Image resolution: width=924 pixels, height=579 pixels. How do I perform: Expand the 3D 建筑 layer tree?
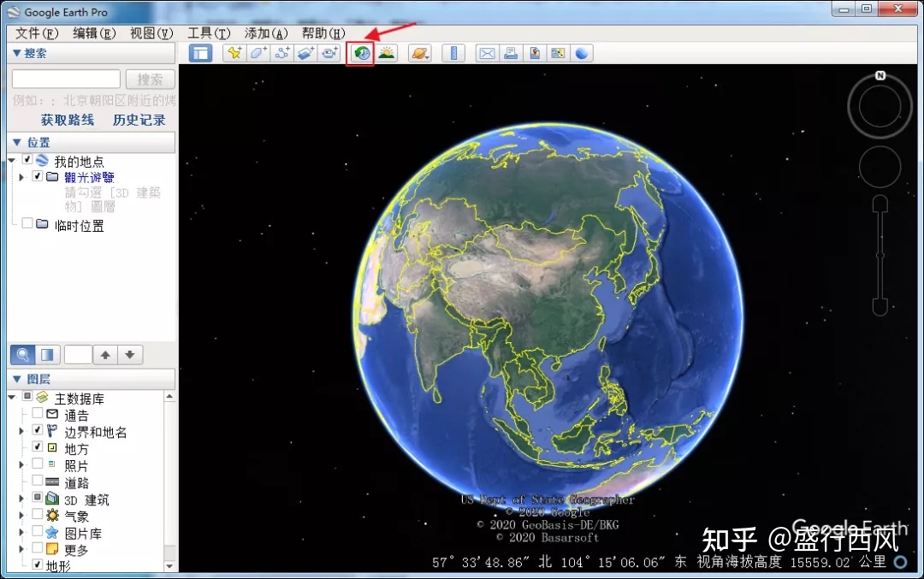pos(21,499)
